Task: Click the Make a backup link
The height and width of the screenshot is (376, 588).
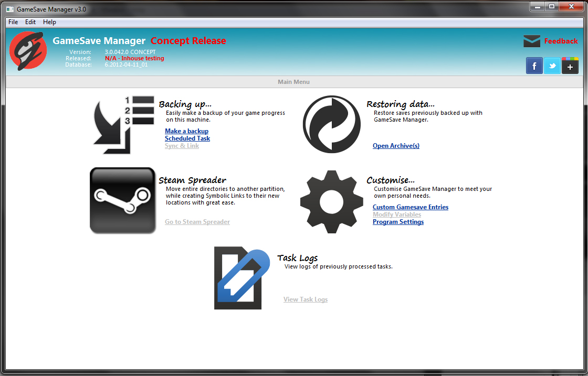Action: click(x=186, y=131)
